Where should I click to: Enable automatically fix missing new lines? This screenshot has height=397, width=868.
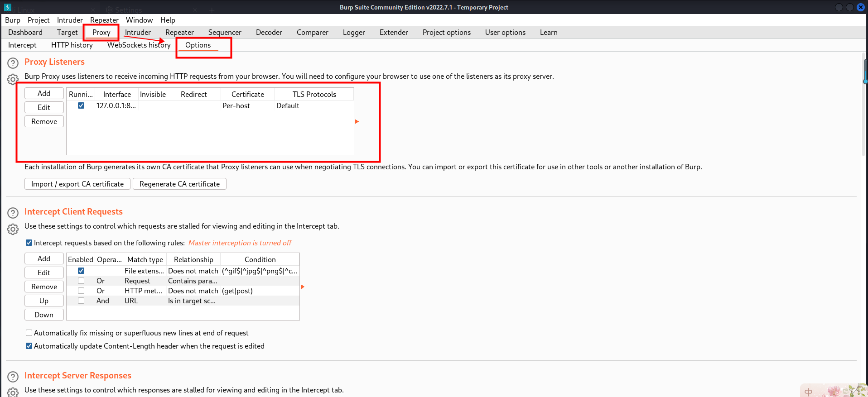point(29,333)
